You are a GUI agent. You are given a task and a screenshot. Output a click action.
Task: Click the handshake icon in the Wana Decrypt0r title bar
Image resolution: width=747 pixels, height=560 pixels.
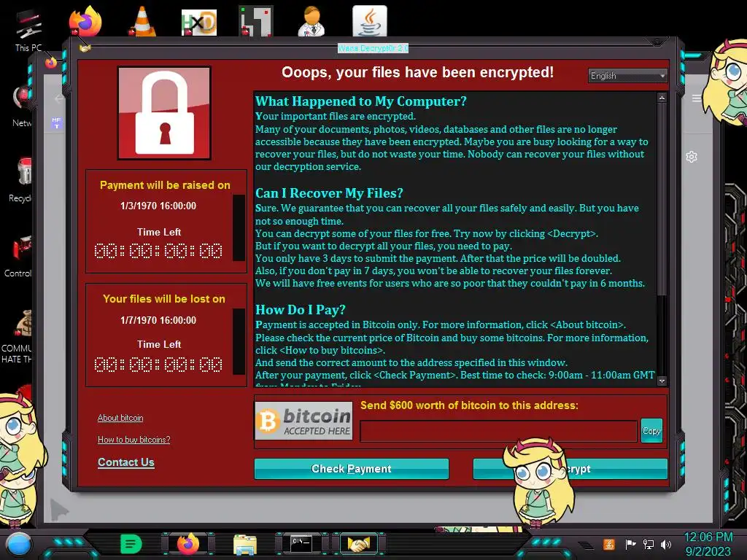(x=85, y=47)
